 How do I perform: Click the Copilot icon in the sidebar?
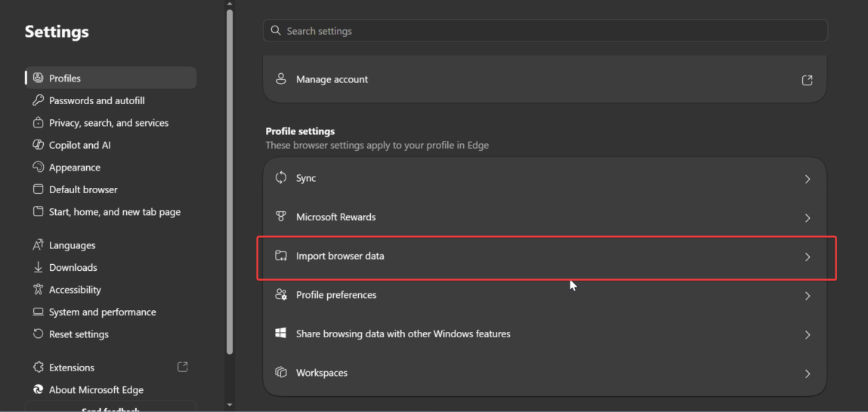39,145
